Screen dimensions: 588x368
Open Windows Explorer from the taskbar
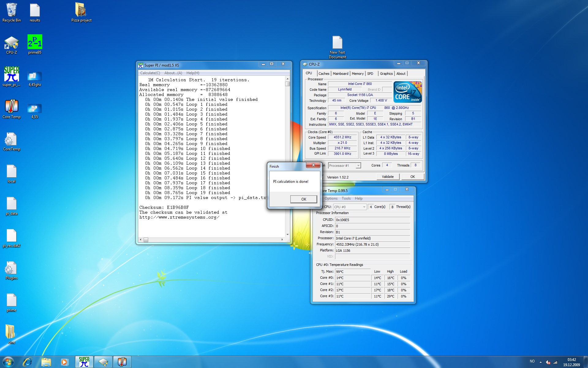46,362
